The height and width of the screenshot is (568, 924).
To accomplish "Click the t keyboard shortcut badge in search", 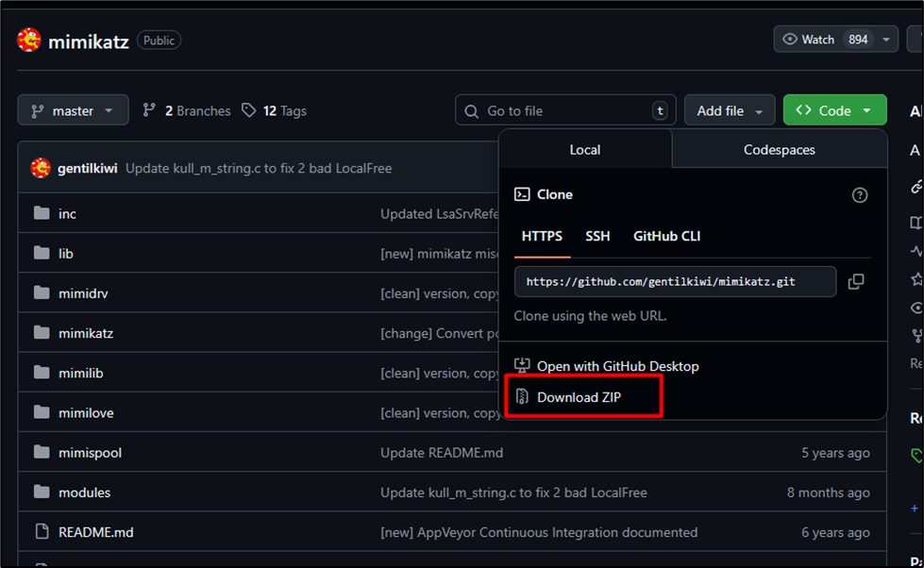I will pyautogui.click(x=660, y=110).
